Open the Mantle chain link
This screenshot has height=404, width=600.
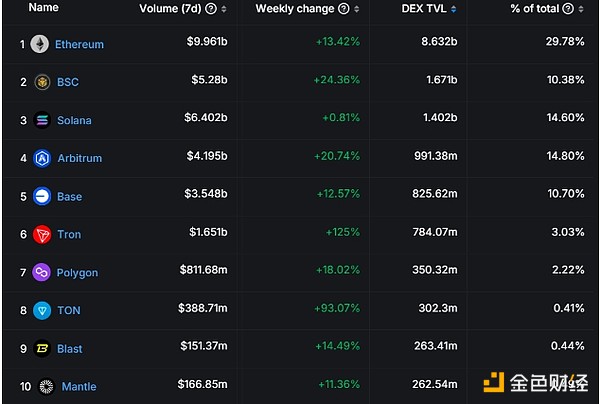click(x=79, y=386)
